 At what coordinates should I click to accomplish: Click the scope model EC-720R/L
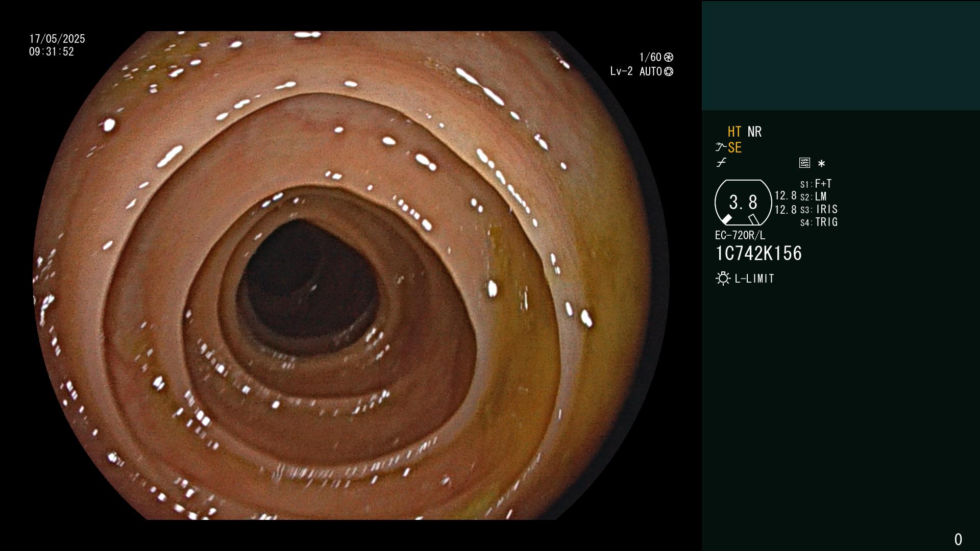pos(740,235)
